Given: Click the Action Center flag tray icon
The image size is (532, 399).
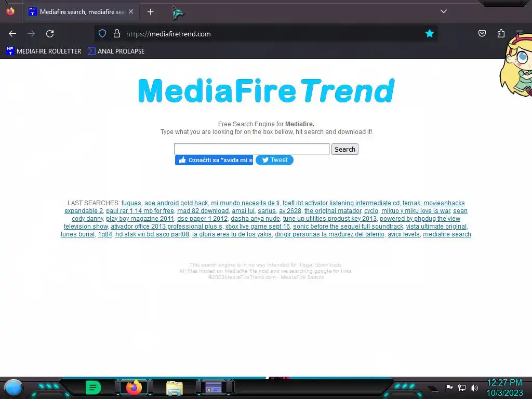Looking at the screenshot, I should pyautogui.click(x=449, y=388).
